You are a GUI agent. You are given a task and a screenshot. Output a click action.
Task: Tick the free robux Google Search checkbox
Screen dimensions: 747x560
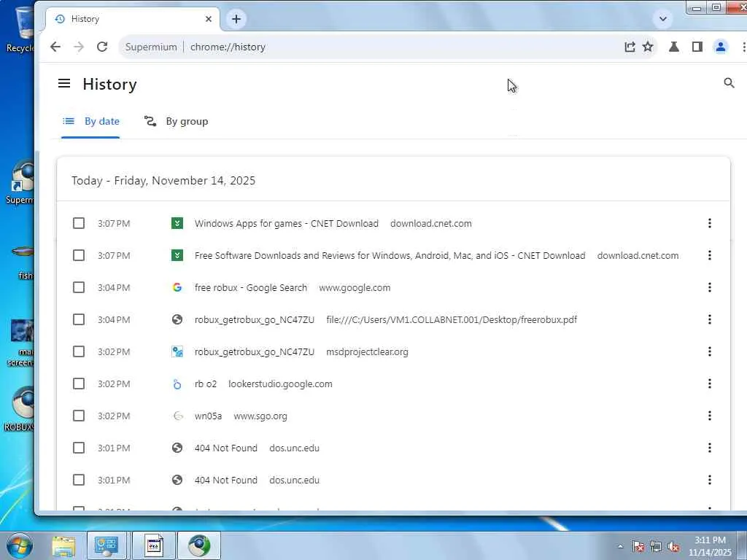(x=79, y=287)
